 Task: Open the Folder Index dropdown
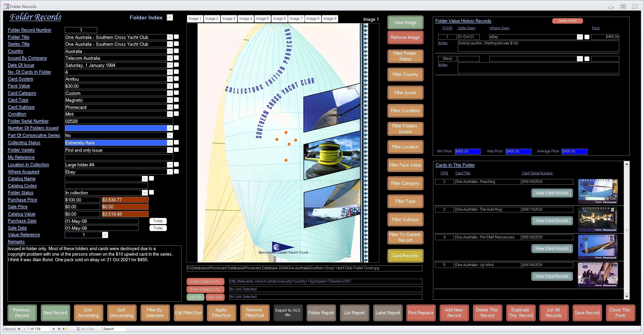tap(170, 18)
